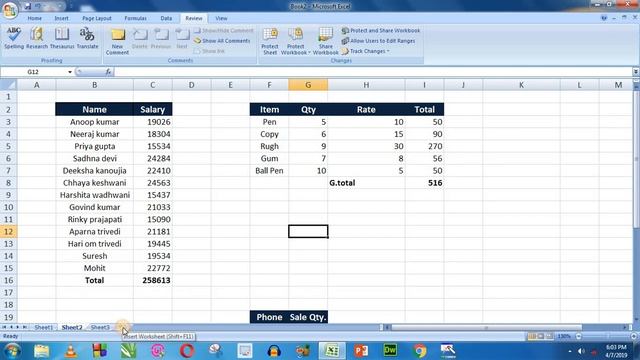Viewport: 640px width, 360px height.
Task: Click into the formula bar
Action: (x=373, y=72)
